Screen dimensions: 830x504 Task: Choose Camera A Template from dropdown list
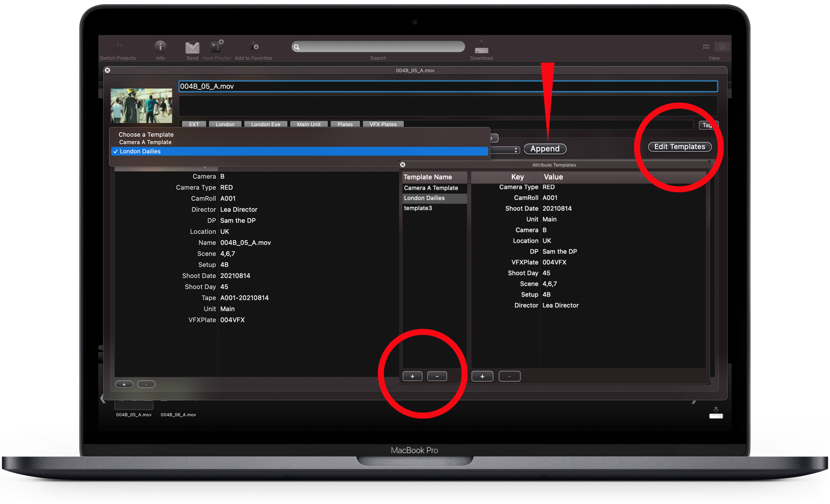145,142
